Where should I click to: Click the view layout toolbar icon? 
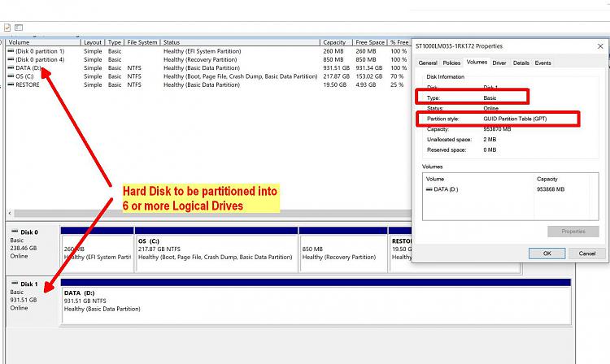coord(19,27)
